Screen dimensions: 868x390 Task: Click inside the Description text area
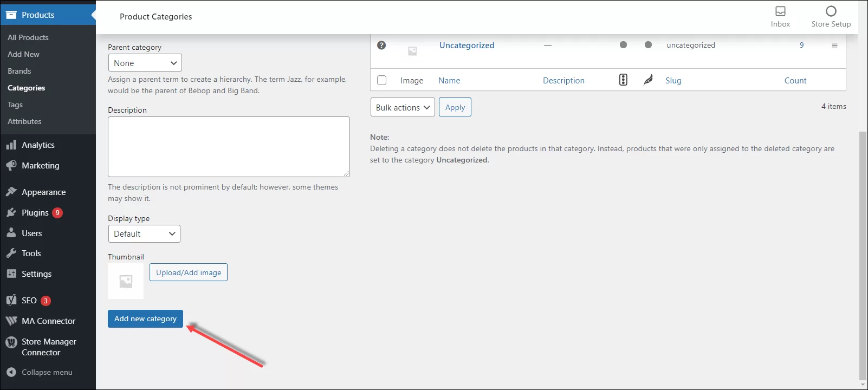pyautogui.click(x=229, y=146)
